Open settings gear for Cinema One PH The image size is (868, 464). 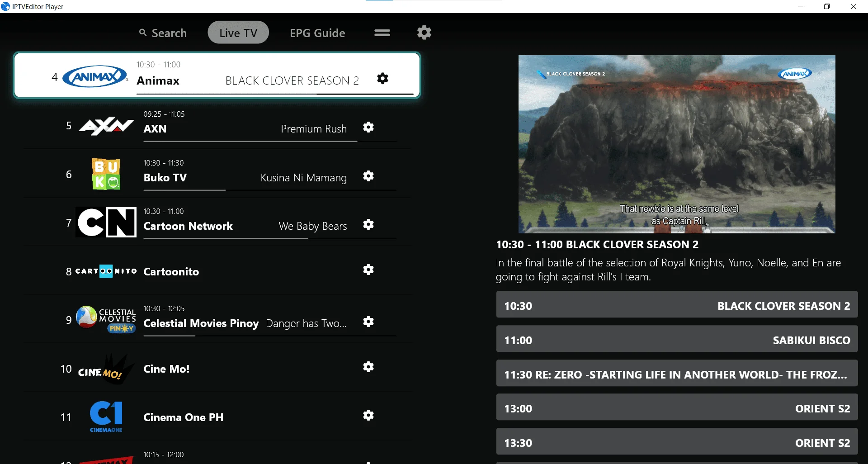pyautogui.click(x=368, y=415)
